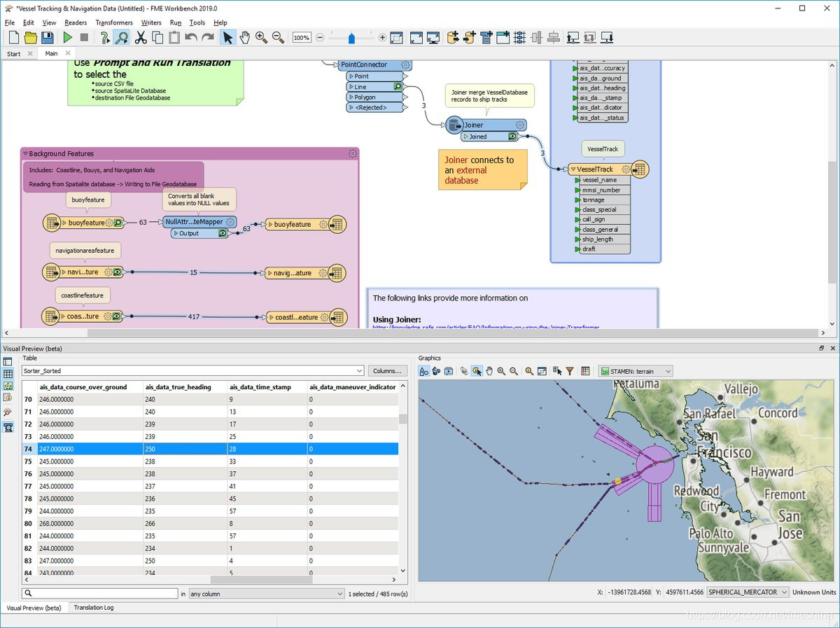This screenshot has height=628, width=840.
Task: Click Zoom to selected area icon
Action: 396,37
